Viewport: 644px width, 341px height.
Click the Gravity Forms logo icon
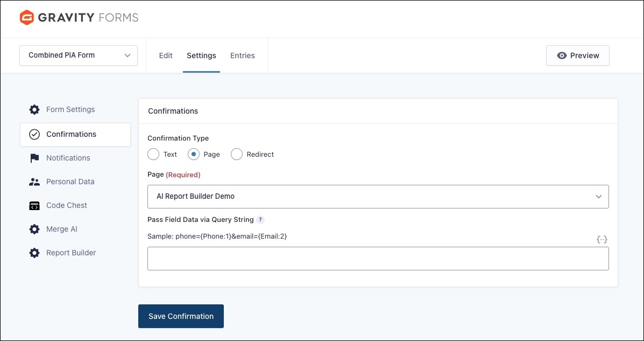coord(27,18)
